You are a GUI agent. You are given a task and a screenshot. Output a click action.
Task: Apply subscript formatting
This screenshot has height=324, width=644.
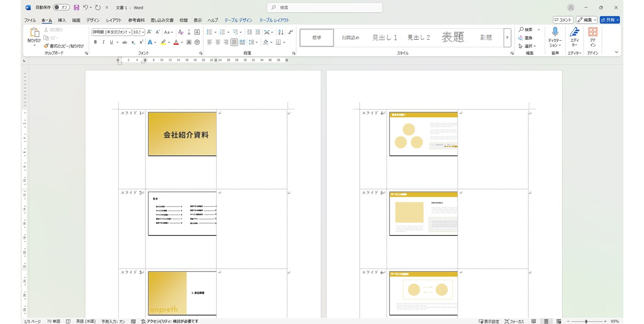coord(133,42)
